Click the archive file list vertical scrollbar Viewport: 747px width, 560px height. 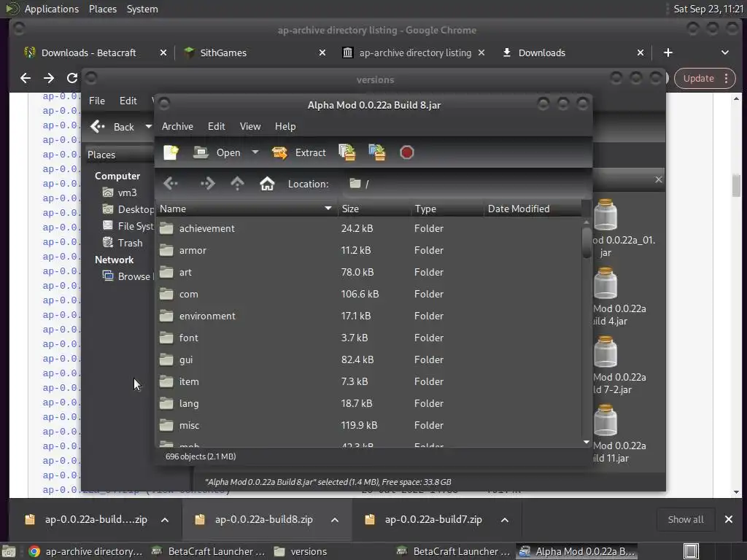point(587,243)
